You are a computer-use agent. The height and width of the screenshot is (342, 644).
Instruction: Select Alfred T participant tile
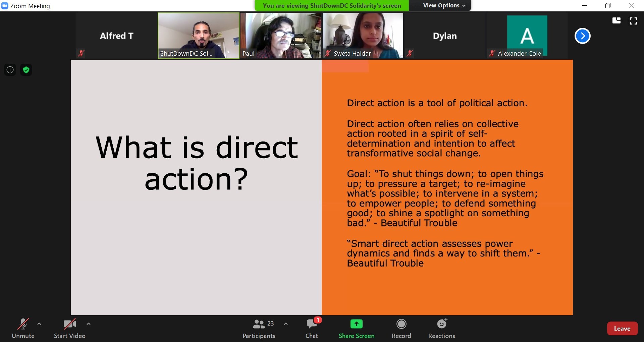116,36
